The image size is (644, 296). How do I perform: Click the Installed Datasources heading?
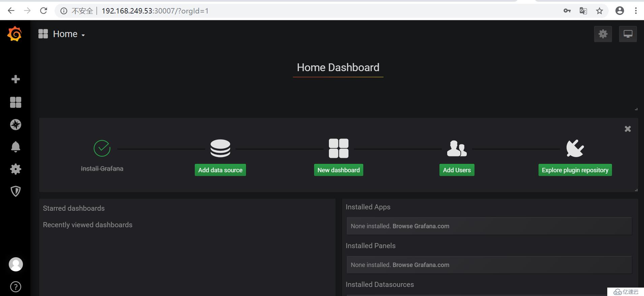380,285
